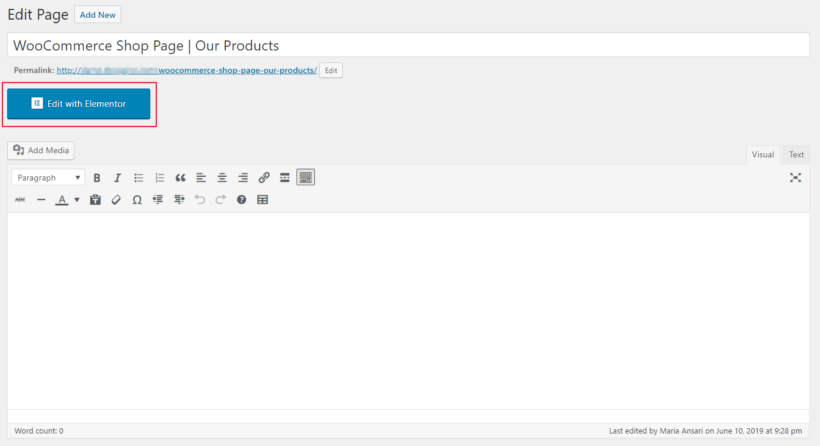Open keyboard shortcuts help icon
The width and height of the screenshot is (820, 446).
click(241, 200)
